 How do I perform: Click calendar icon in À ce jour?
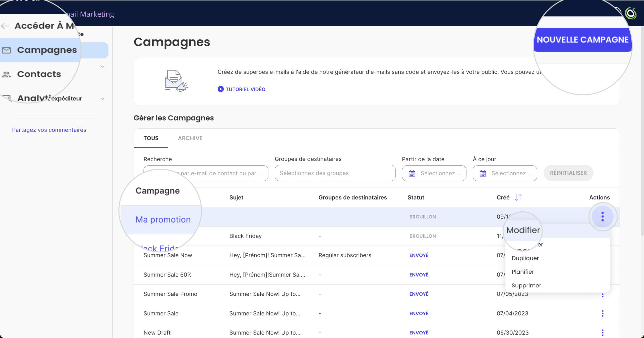(483, 173)
